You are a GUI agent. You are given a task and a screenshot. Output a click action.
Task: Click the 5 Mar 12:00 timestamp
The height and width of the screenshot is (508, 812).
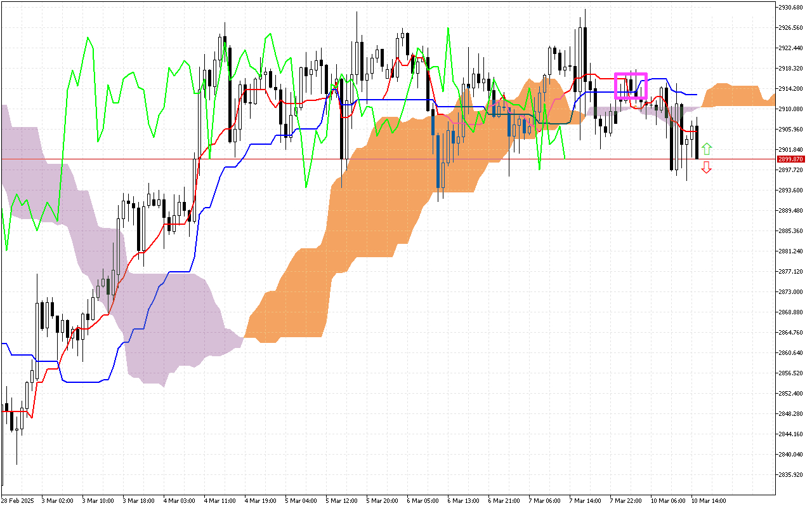coord(341,500)
